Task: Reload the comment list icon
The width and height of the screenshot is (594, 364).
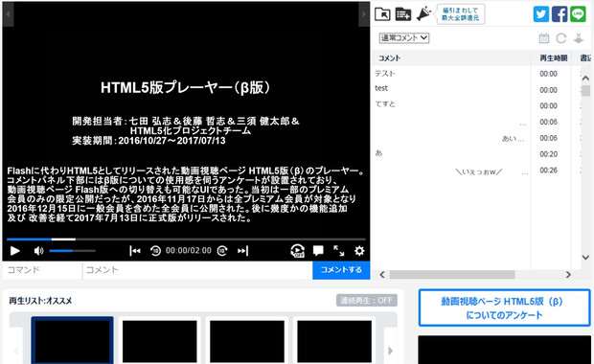Action: pos(561,38)
